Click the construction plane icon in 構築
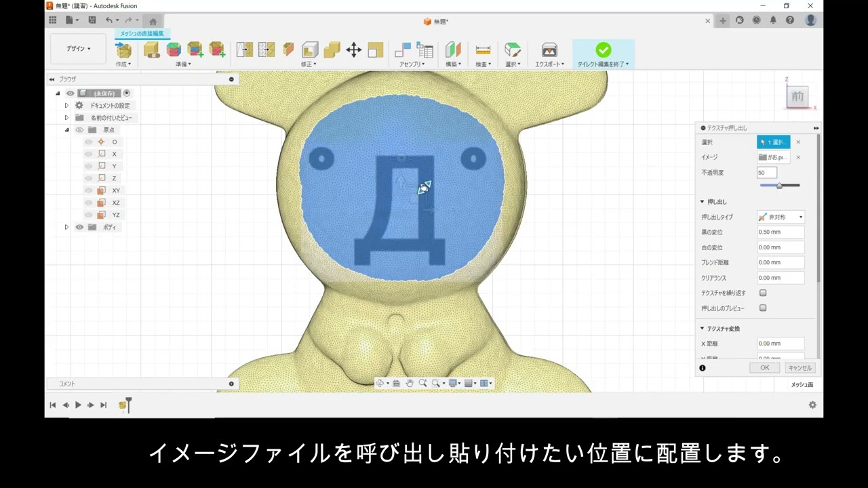 (453, 49)
